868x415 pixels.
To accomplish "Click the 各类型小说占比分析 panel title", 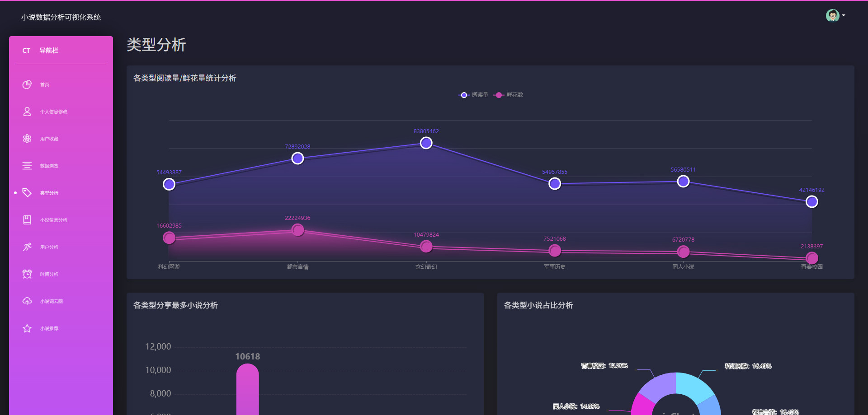I will [538, 305].
